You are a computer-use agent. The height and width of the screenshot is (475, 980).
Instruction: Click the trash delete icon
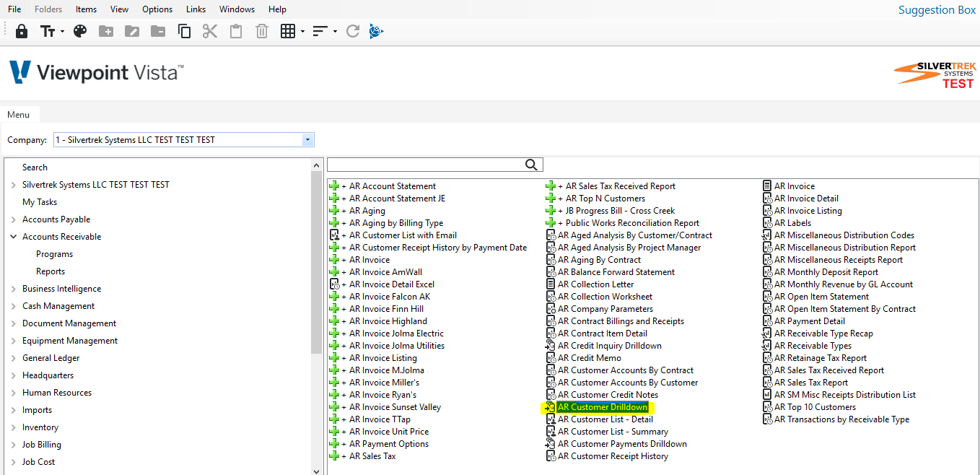pos(262,31)
